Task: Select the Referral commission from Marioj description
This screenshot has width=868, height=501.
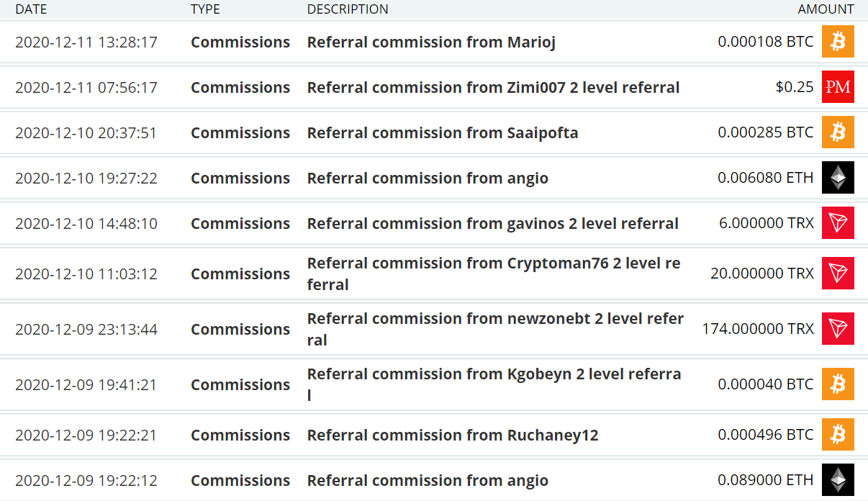Action: point(431,42)
